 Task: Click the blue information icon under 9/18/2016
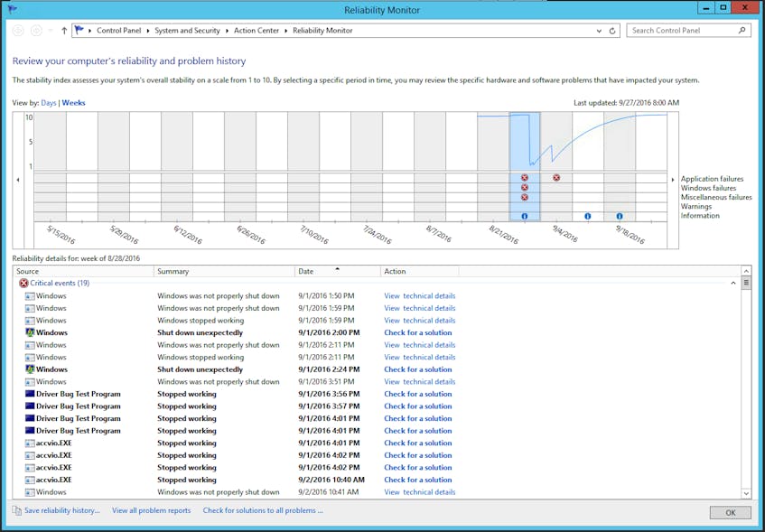coord(619,216)
